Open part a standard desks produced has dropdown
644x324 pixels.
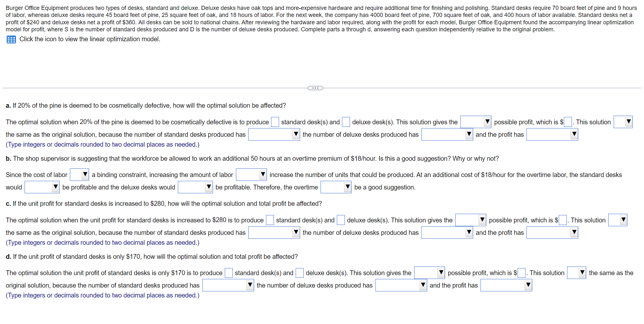[274, 135]
